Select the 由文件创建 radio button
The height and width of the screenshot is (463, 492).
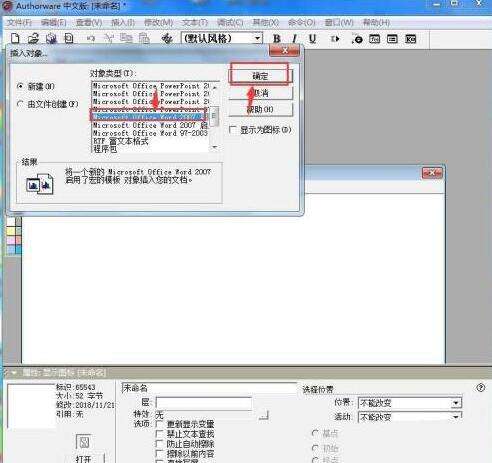(20, 104)
